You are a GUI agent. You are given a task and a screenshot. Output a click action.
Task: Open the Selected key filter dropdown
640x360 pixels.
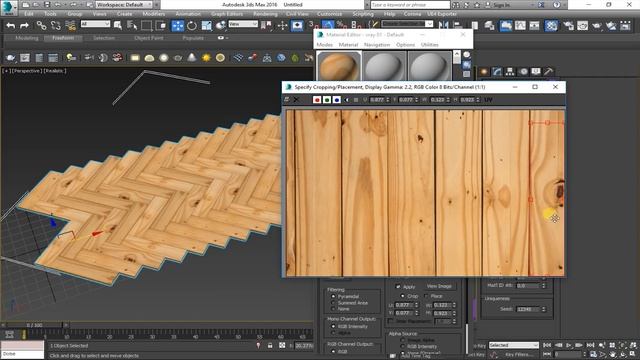point(513,345)
